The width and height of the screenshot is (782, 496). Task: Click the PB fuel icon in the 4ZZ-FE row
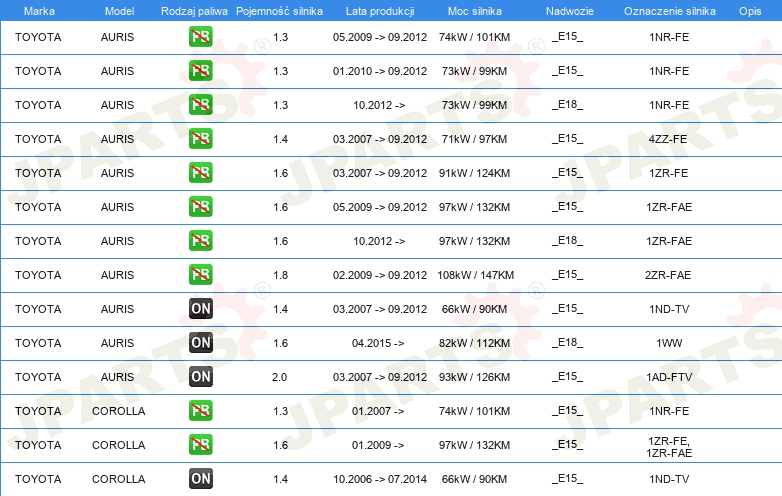(x=200, y=139)
